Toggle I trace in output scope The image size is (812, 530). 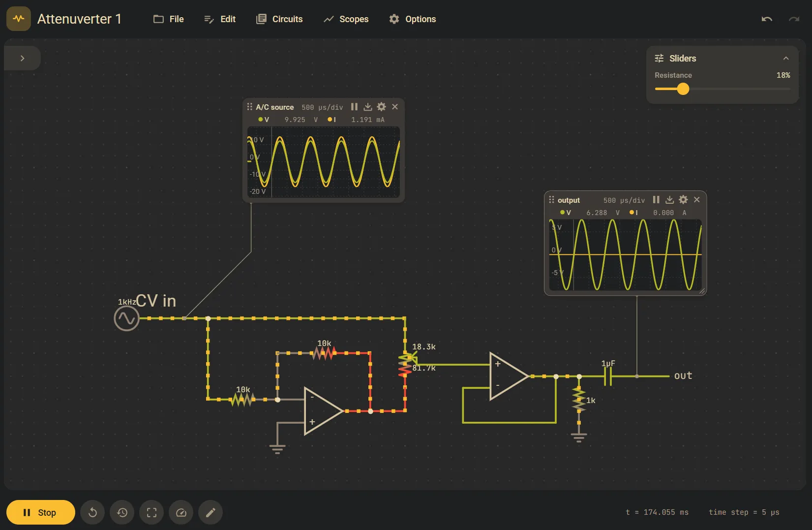[634, 213]
